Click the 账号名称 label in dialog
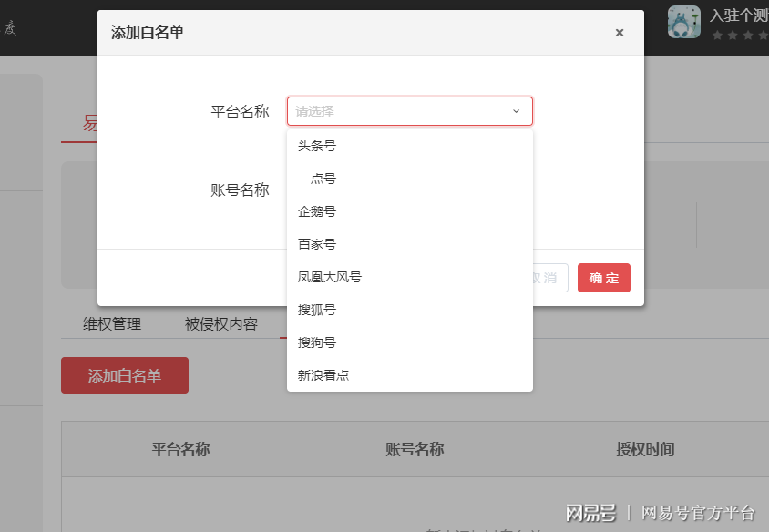This screenshot has width=769, height=532. point(240,189)
